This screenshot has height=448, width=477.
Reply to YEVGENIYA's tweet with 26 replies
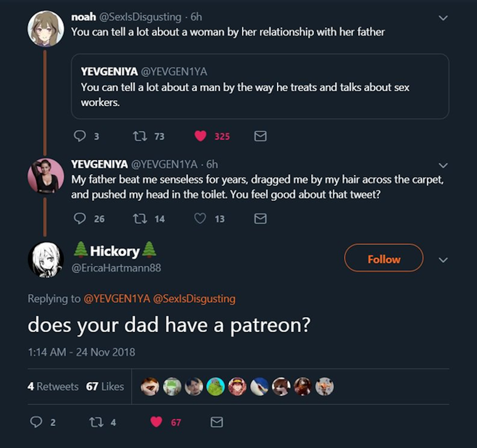tap(80, 219)
